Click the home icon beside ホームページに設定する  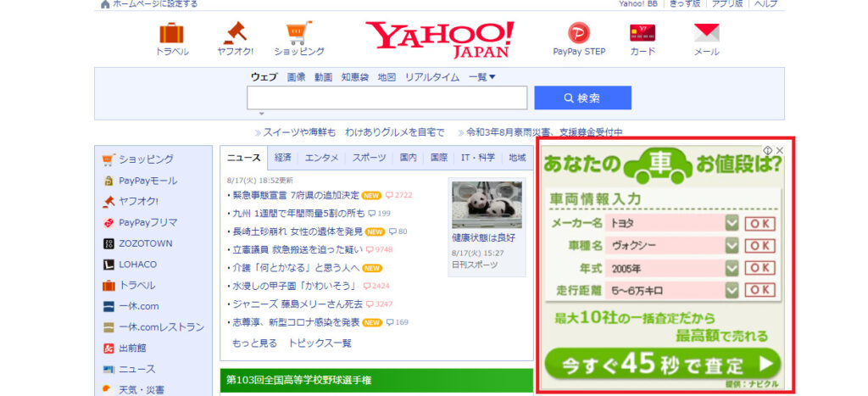(105, 4)
